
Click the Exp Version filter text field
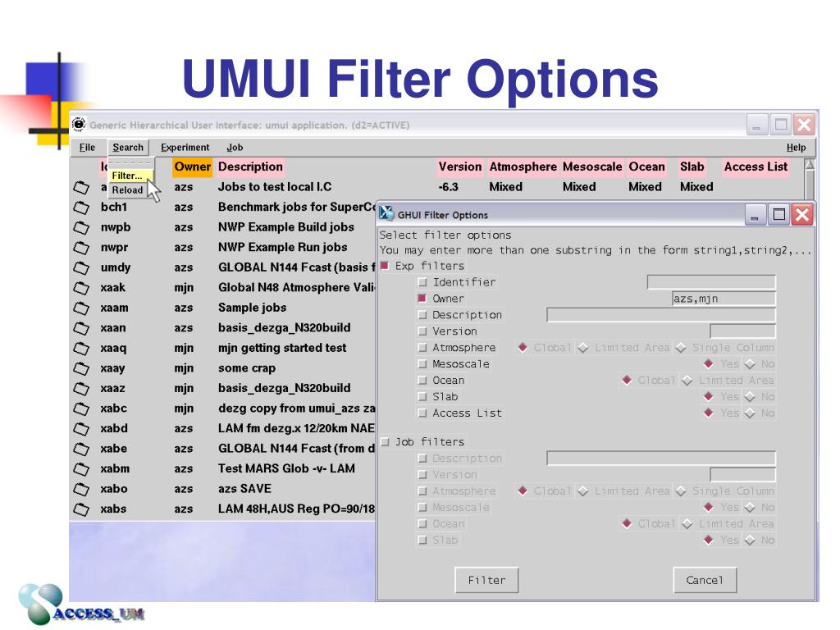742,331
